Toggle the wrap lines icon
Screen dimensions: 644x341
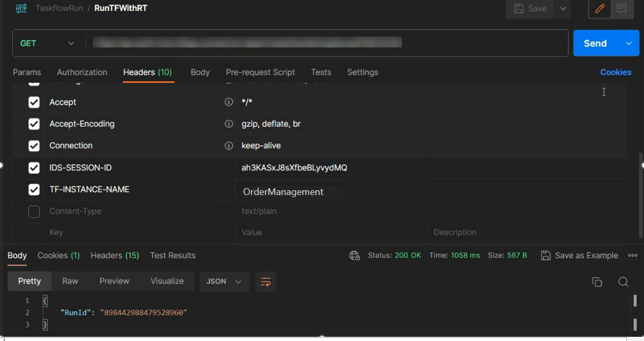(x=266, y=282)
